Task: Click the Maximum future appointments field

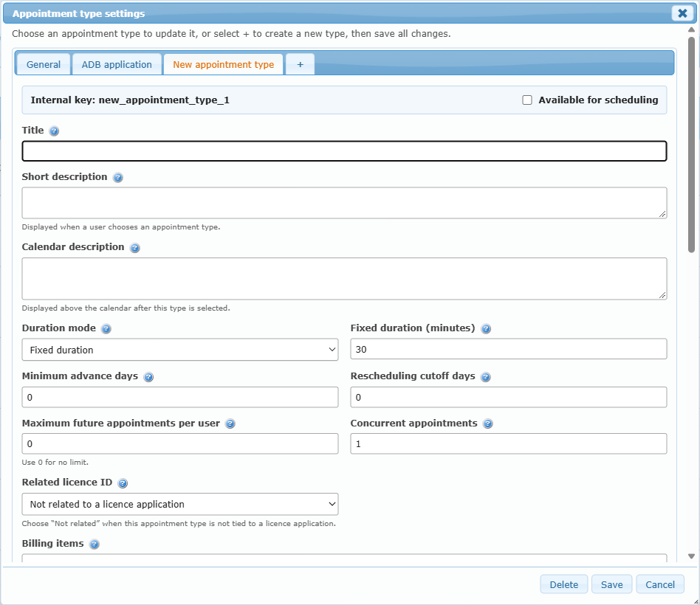Action: tap(180, 443)
